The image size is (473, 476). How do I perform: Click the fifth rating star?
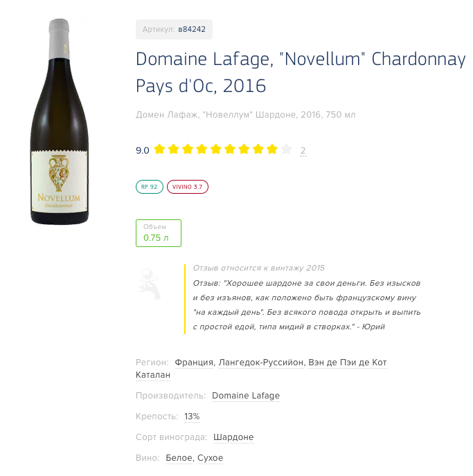[x=215, y=149]
